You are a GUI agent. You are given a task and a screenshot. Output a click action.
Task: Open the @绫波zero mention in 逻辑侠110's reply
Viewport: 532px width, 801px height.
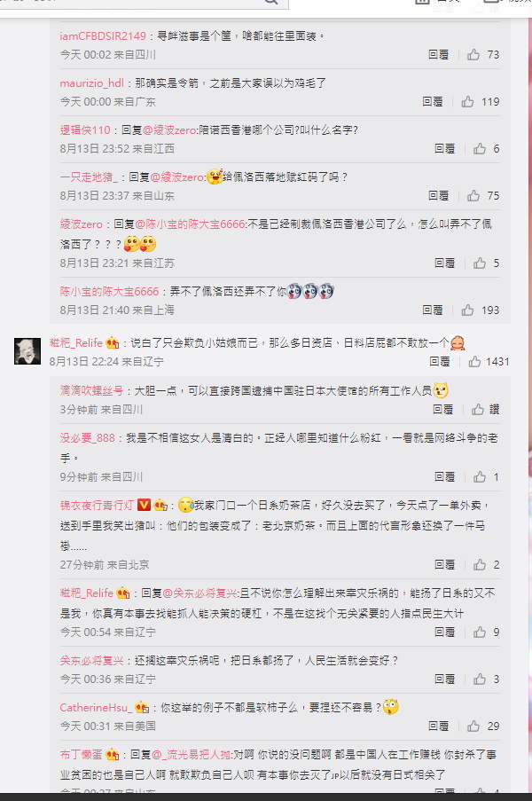[169, 130]
